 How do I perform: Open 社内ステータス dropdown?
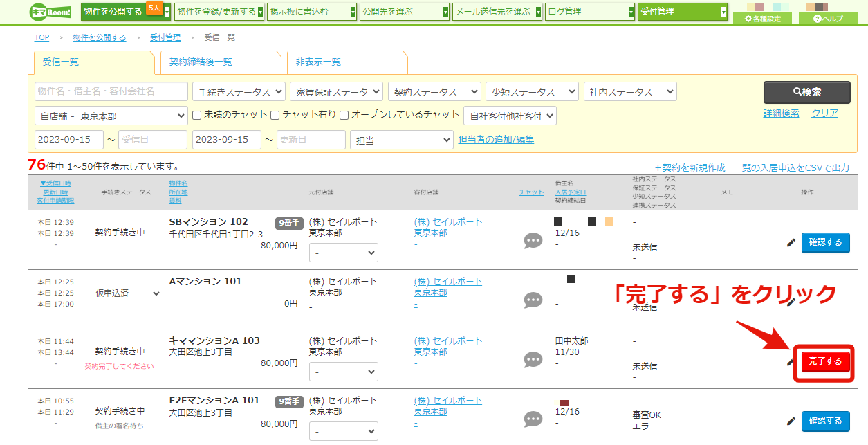click(630, 91)
